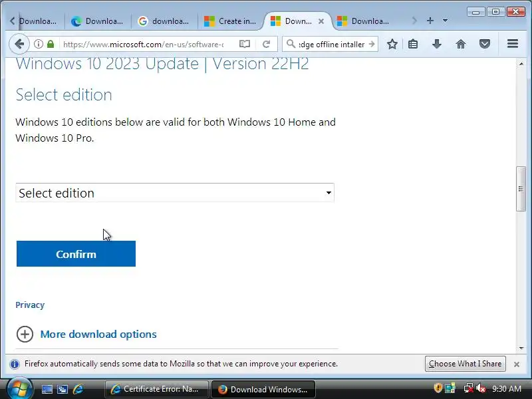Screen dimensions: 532x399
Task: Show bookmarks list icon
Action: pyautogui.click(x=412, y=44)
